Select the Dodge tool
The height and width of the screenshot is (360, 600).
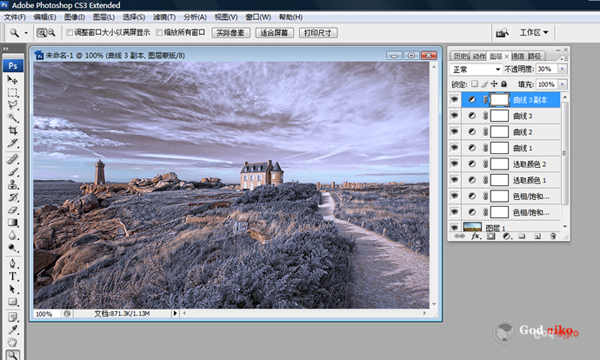point(12,248)
